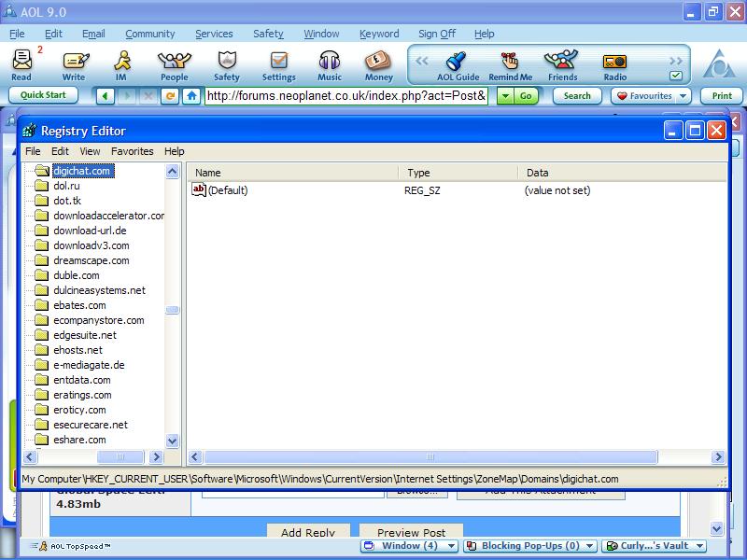Select the dot.tk registry key
This screenshot has height=560, width=747.
click(x=67, y=201)
